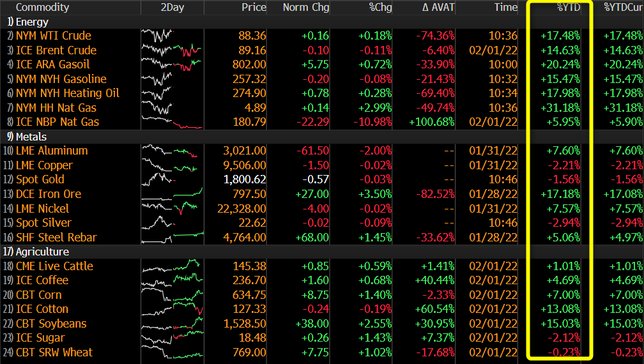The height and width of the screenshot is (364, 644).
Task: Open SHF Steel Rebar entry
Action: click(x=56, y=237)
